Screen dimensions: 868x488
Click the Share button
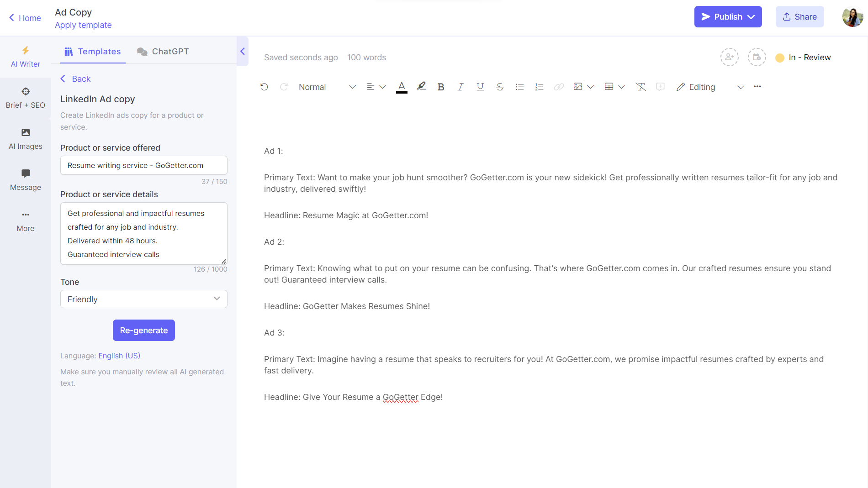click(x=799, y=17)
